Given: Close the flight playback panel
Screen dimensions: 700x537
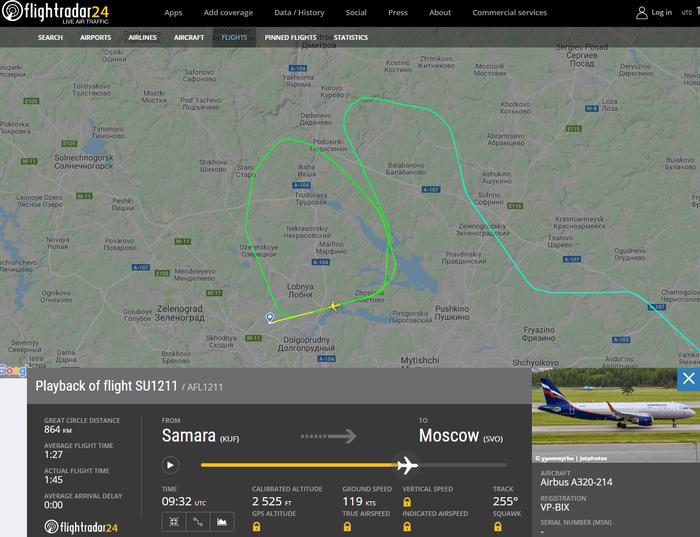Looking at the screenshot, I should point(688,379).
